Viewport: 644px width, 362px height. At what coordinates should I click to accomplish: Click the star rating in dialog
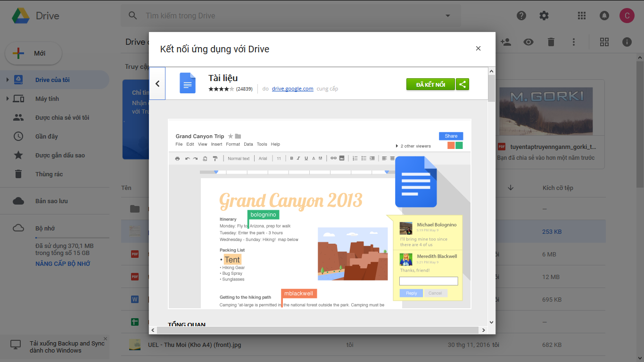221,89
